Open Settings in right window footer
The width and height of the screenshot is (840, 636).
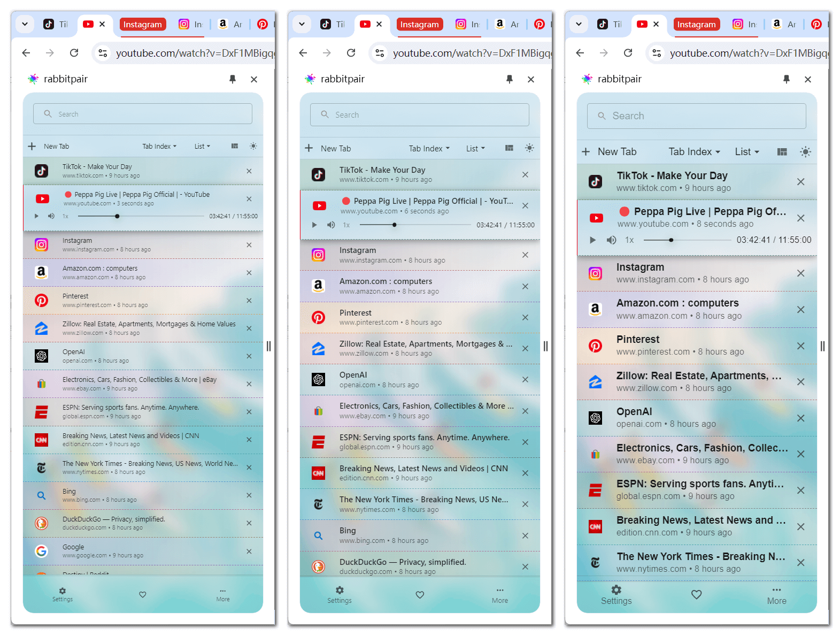[x=616, y=595]
